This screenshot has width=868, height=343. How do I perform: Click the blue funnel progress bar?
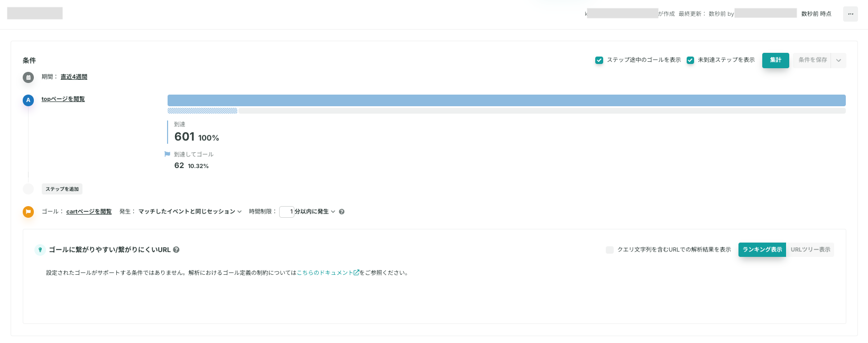(x=506, y=100)
